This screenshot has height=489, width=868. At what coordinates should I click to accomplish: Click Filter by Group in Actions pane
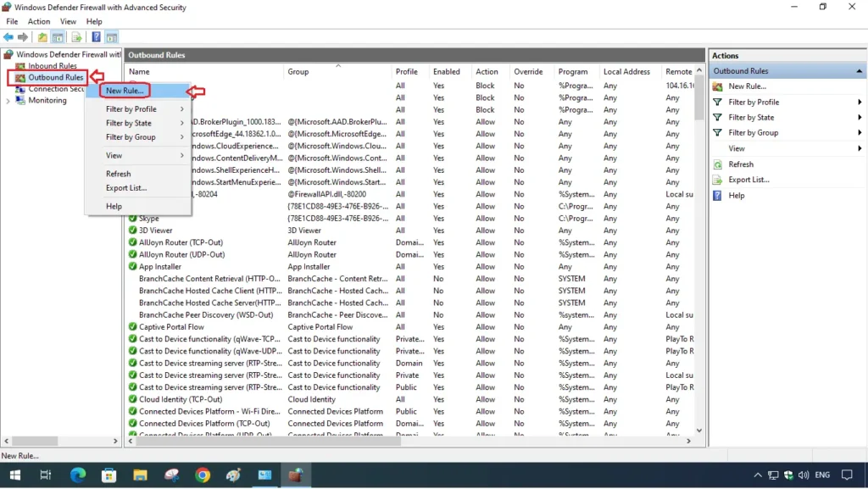(x=753, y=133)
